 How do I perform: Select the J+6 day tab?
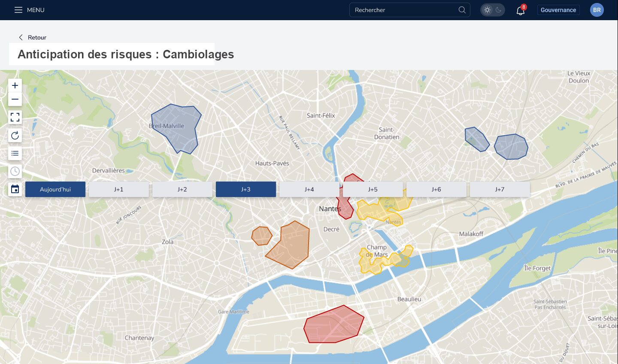click(436, 189)
